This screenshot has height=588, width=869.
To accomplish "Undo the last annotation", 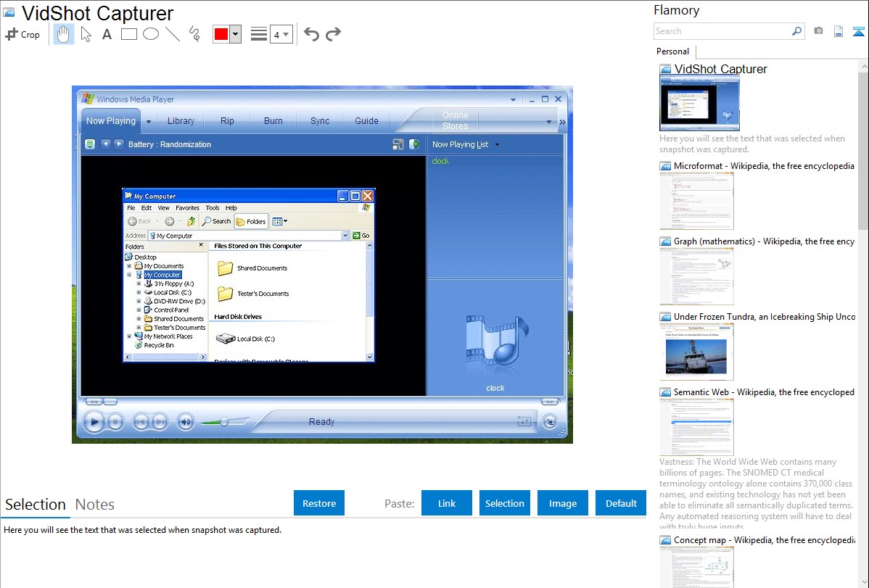I will point(311,34).
